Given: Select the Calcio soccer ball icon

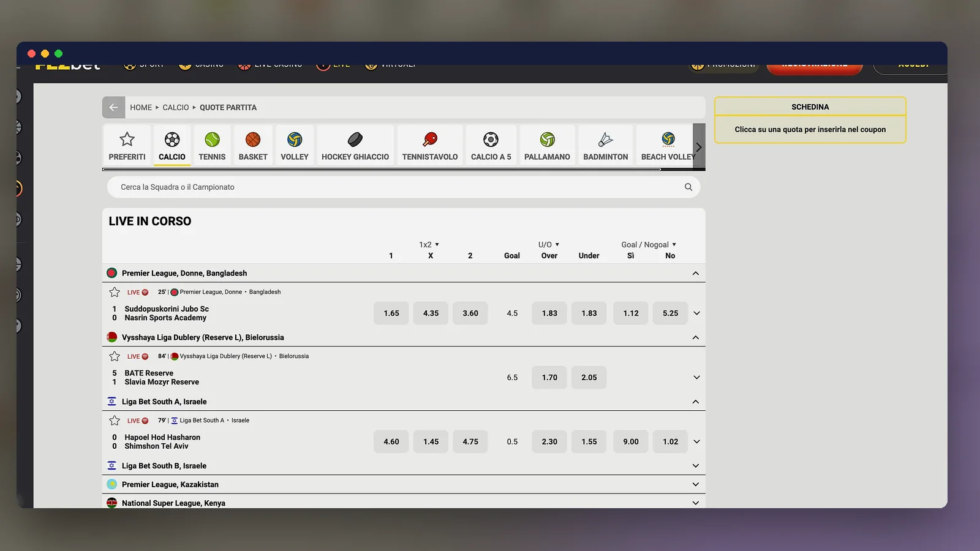Looking at the screenshot, I should (172, 140).
